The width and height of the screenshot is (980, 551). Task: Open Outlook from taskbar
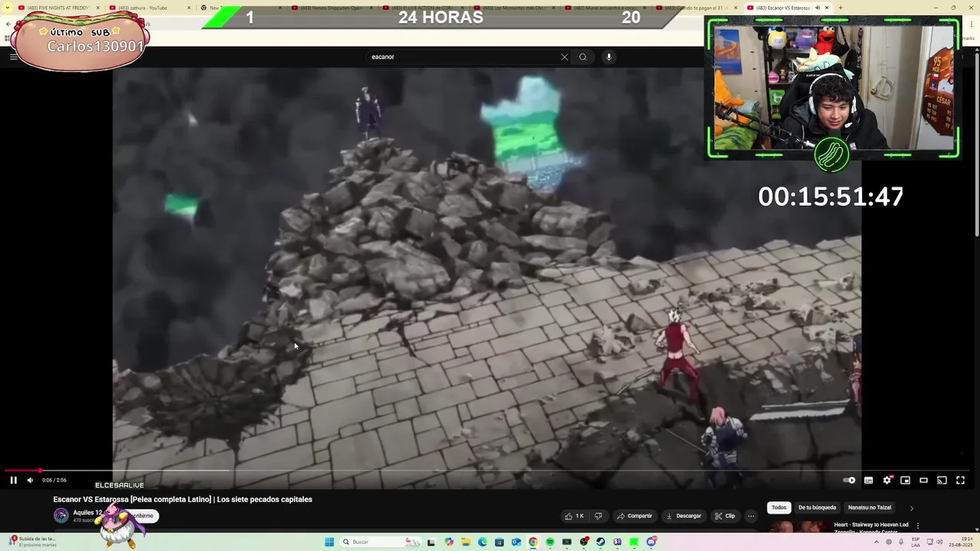tap(516, 542)
